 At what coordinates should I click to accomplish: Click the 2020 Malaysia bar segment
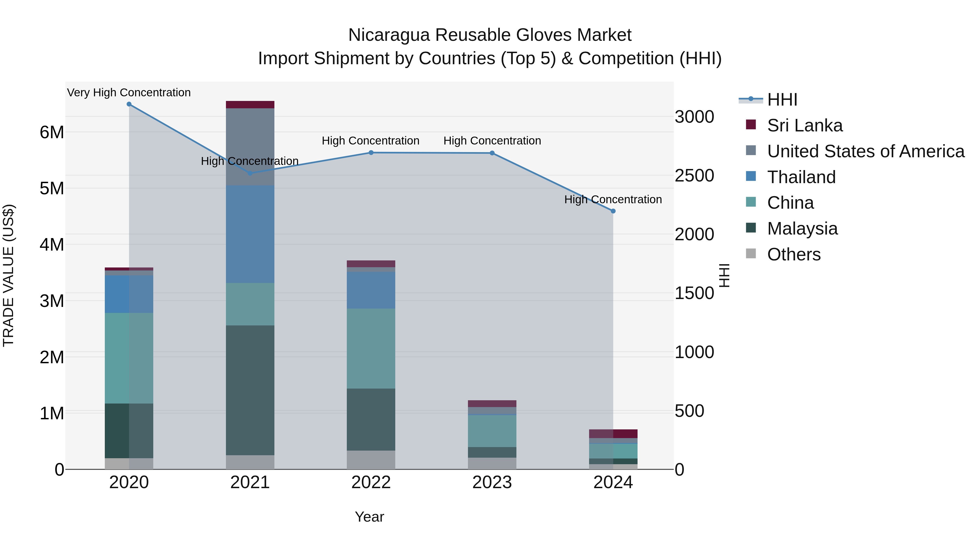pos(129,431)
